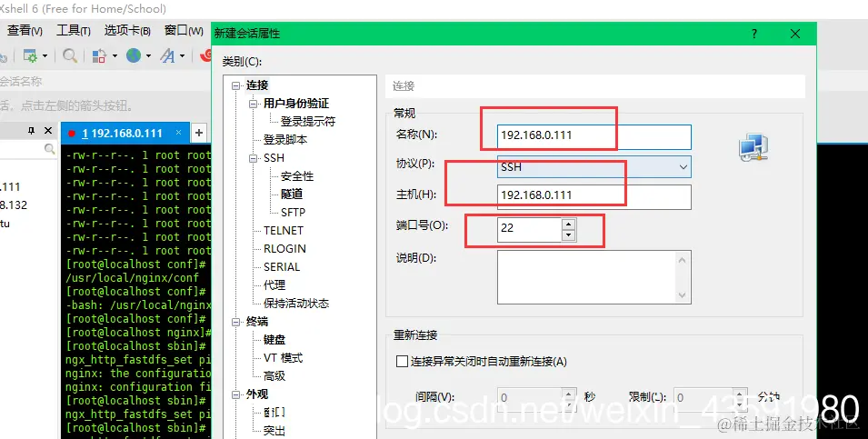
Task: Open the dropdown arrow beside the properties gear icon
Action: tap(45, 56)
